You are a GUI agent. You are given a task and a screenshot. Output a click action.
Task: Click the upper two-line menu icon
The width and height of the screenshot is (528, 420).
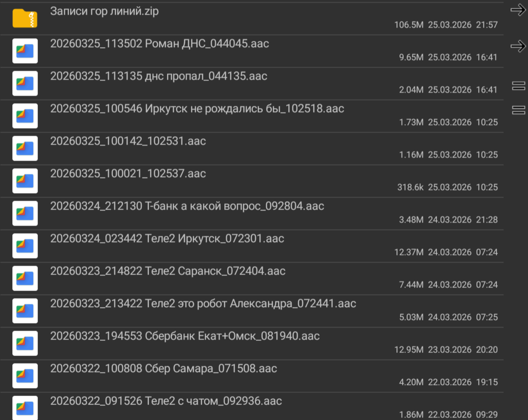coord(519,86)
